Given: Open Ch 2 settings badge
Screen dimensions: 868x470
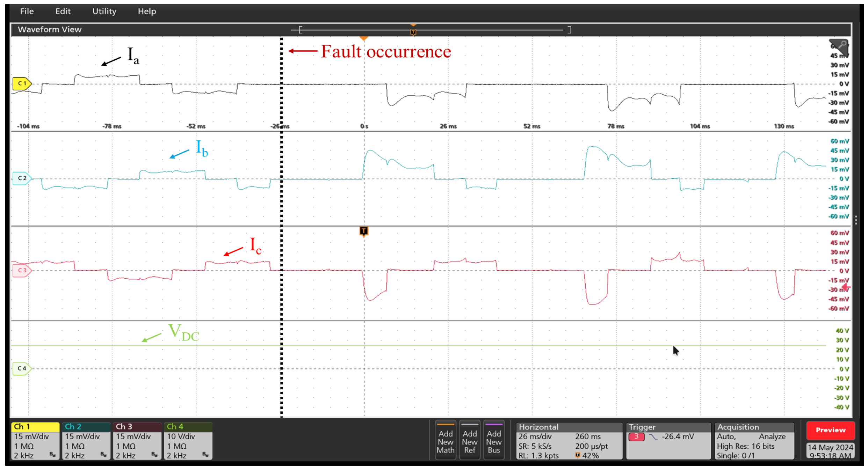Looking at the screenshot, I should pos(86,441).
